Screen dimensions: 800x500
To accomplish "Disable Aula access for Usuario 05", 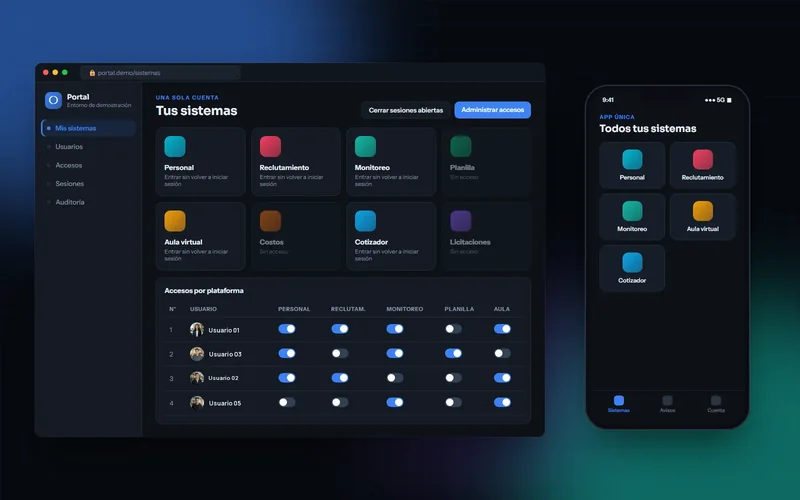I will pos(502,403).
